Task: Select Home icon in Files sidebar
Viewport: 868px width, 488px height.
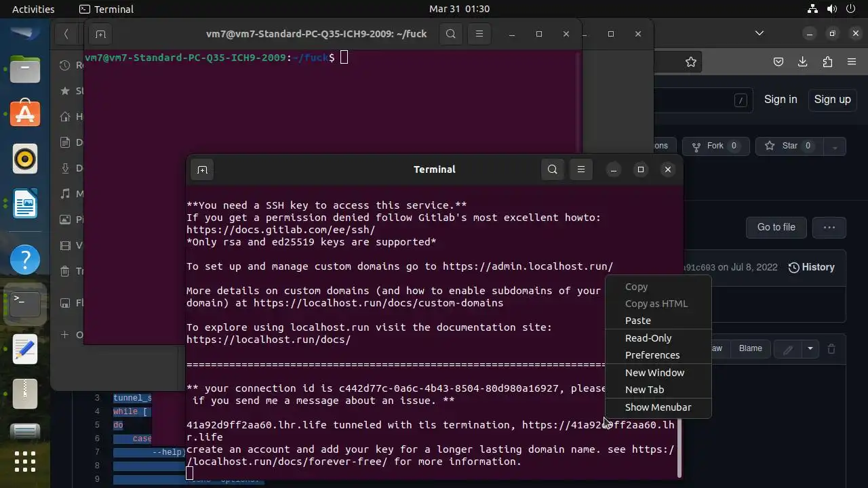Action: pyautogui.click(x=65, y=117)
